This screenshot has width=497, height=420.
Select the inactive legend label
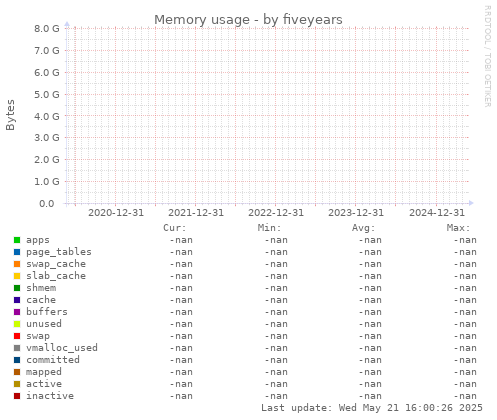(50, 396)
